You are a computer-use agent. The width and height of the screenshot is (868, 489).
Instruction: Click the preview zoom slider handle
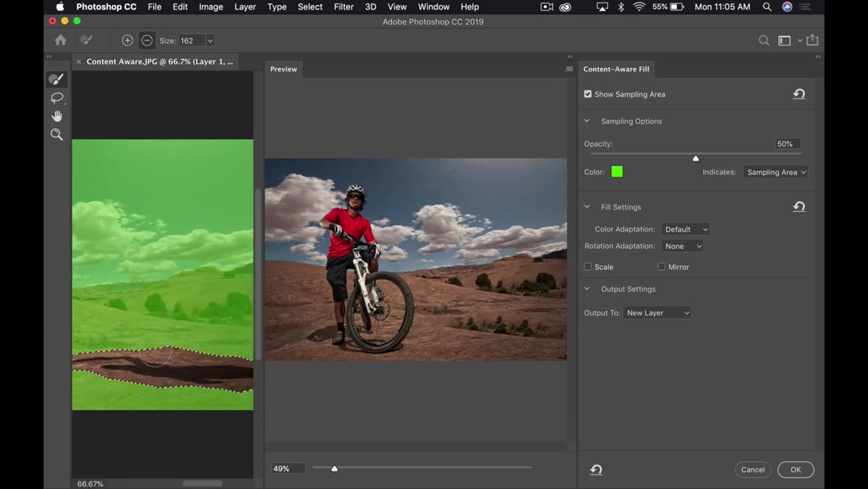(x=334, y=468)
